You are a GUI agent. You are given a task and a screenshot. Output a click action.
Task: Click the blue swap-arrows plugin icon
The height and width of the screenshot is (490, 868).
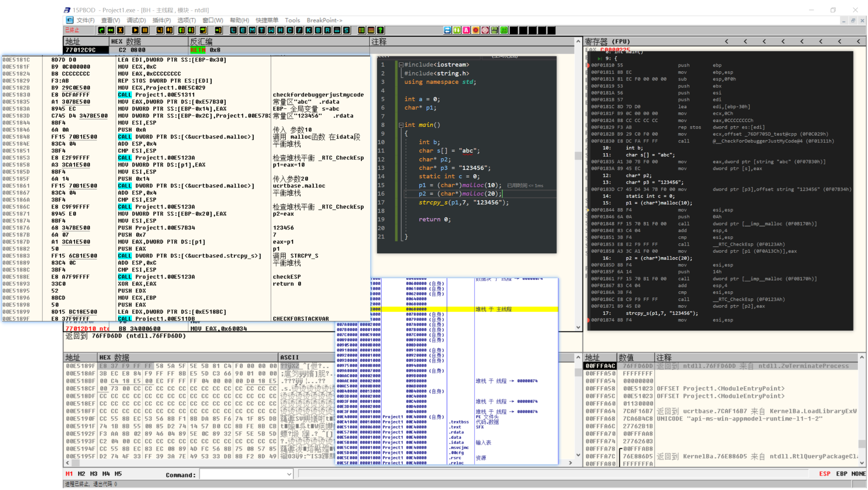(447, 30)
